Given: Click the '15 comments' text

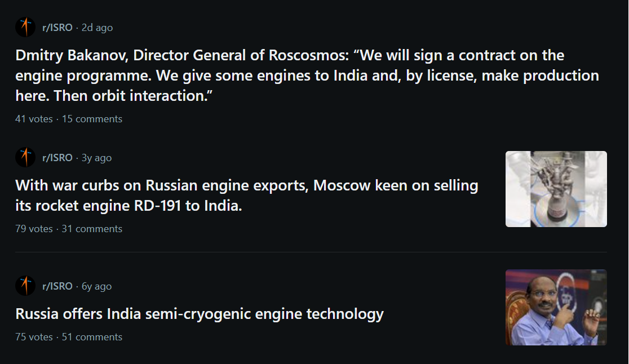Looking at the screenshot, I should click(x=92, y=119).
